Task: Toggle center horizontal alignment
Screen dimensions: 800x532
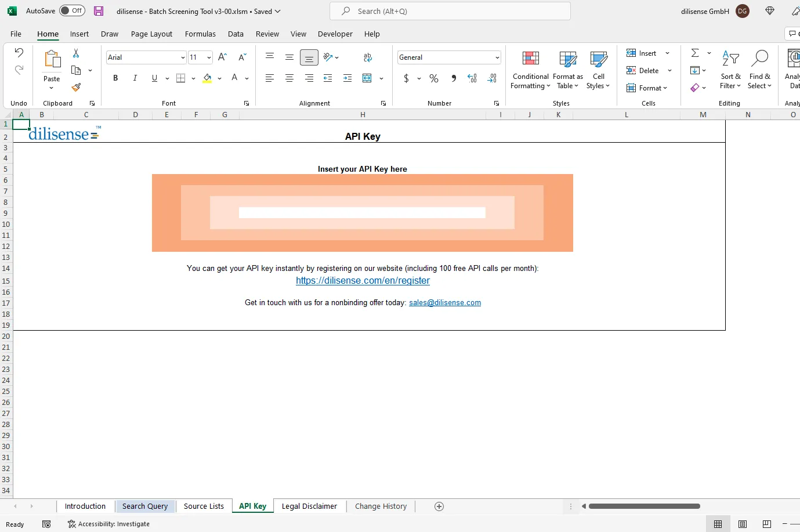Action: pos(289,78)
